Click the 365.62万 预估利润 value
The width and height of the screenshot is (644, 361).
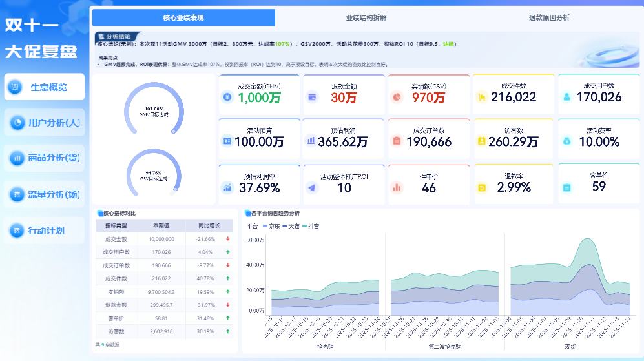[343, 141]
